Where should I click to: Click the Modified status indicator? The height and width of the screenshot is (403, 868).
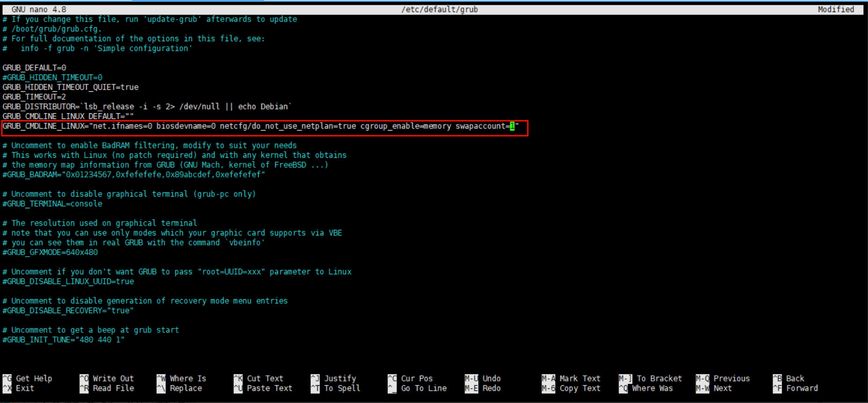[x=836, y=9]
